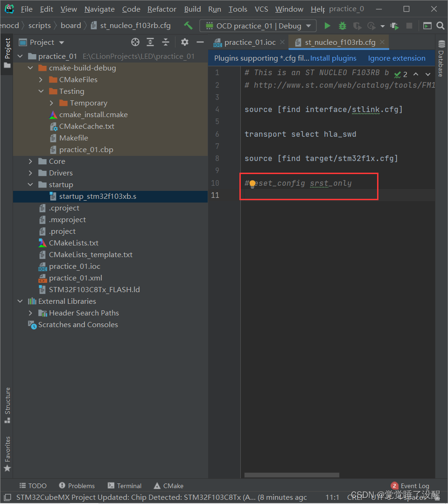Image resolution: width=448 pixels, height=504 pixels.
Task: Click Collapse All in Project panel
Action: pyautogui.click(x=166, y=42)
